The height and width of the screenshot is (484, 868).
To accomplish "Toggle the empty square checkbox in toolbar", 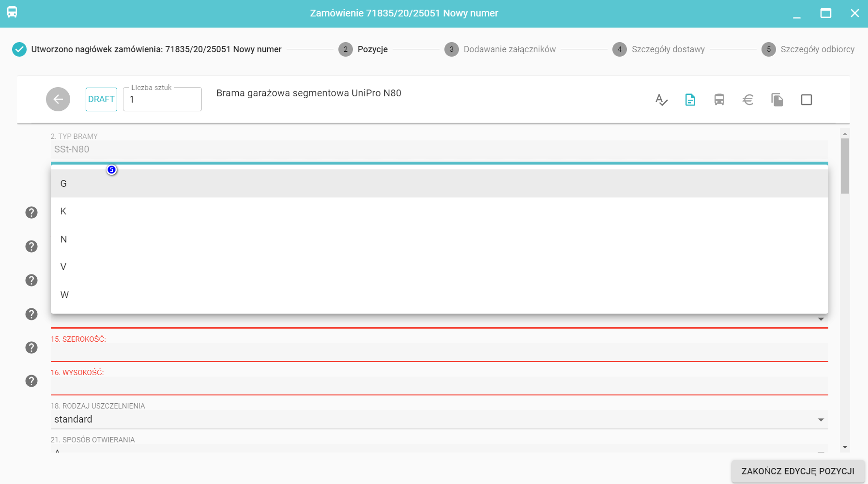I will click(806, 100).
